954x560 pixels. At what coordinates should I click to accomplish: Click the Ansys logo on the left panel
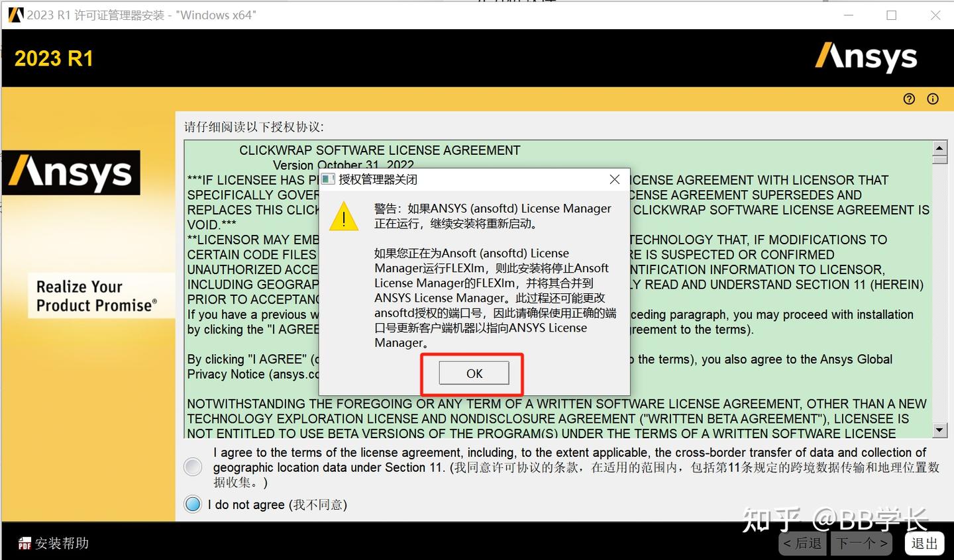71,172
